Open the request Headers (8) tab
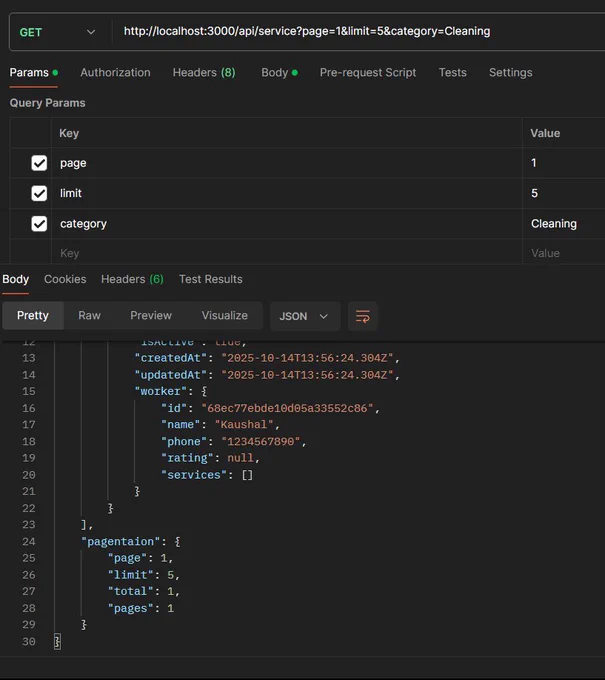 (x=204, y=72)
